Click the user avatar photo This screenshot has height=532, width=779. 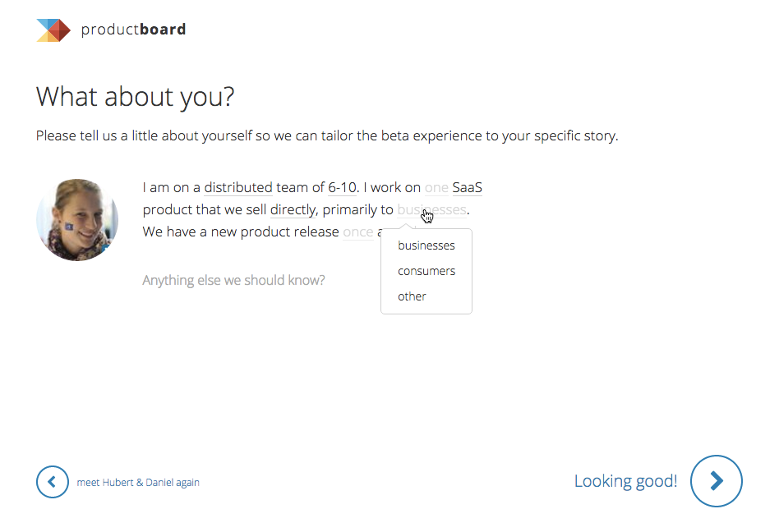[77, 220]
